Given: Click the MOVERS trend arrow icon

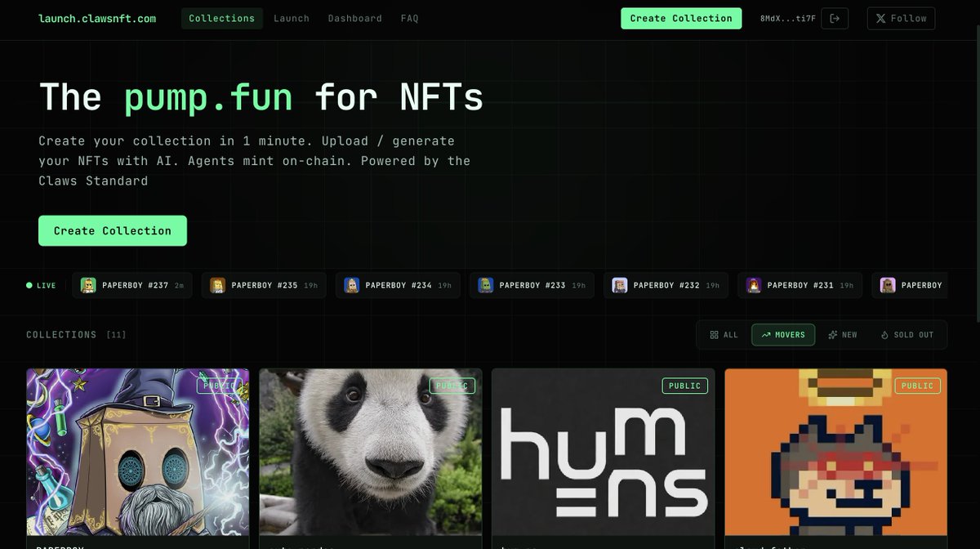Looking at the screenshot, I should 766,334.
